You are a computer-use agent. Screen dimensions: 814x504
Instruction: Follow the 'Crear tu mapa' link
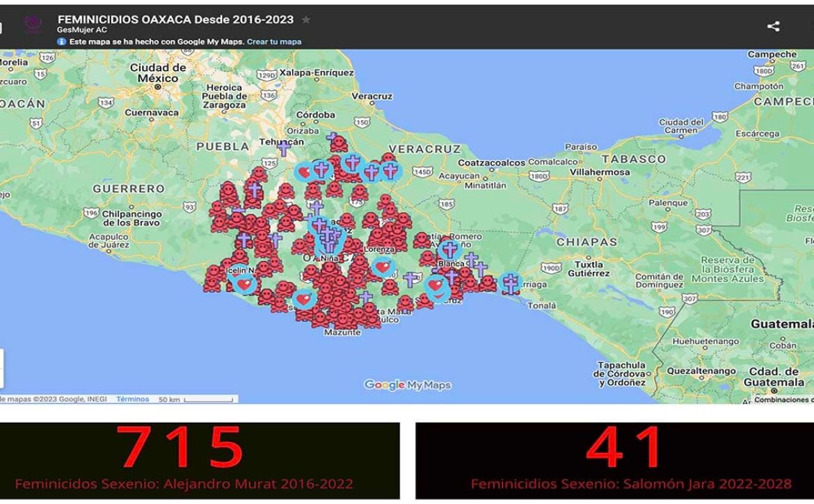274,42
